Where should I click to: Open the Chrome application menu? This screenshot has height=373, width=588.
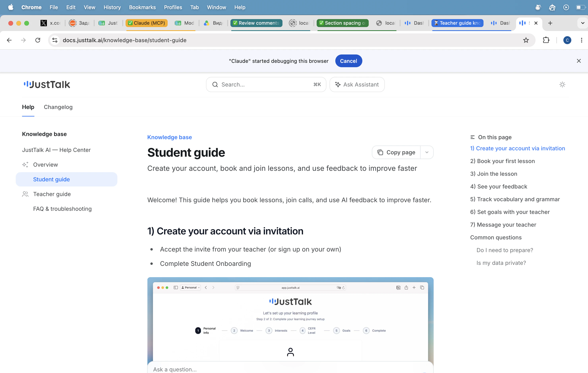tap(32, 7)
